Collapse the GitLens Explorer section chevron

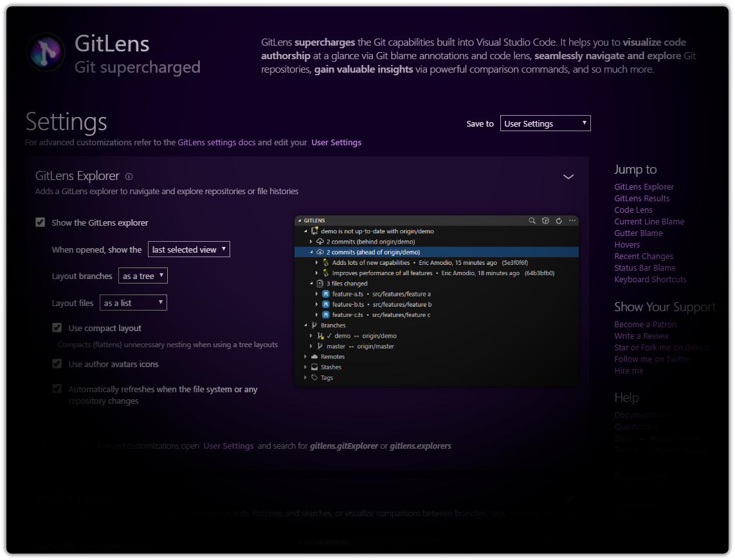point(568,176)
